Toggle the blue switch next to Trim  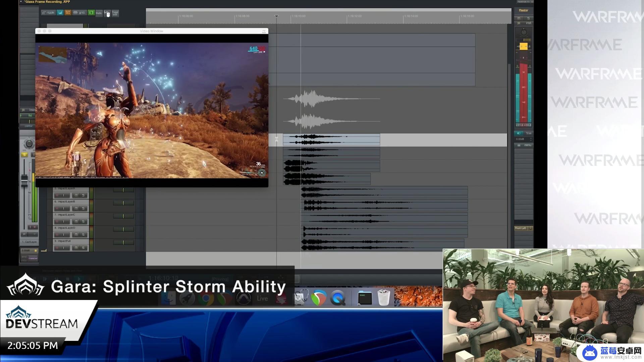[x=519, y=133]
